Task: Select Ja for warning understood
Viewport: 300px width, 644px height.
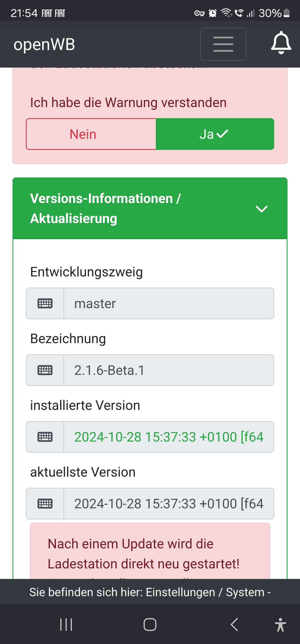Action: pos(215,134)
